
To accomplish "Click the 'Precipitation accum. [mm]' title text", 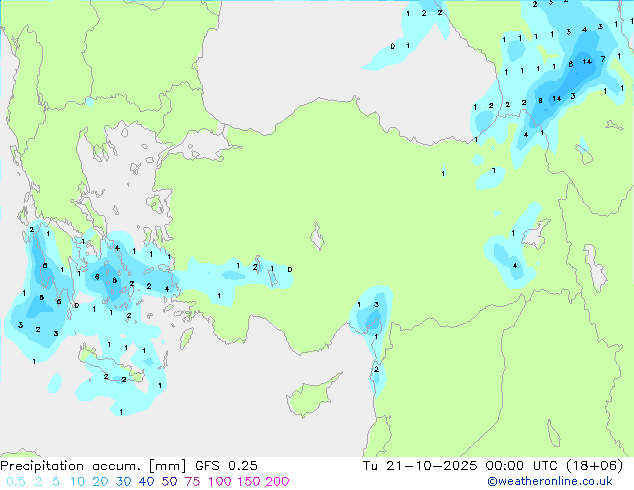I will 93,466.
